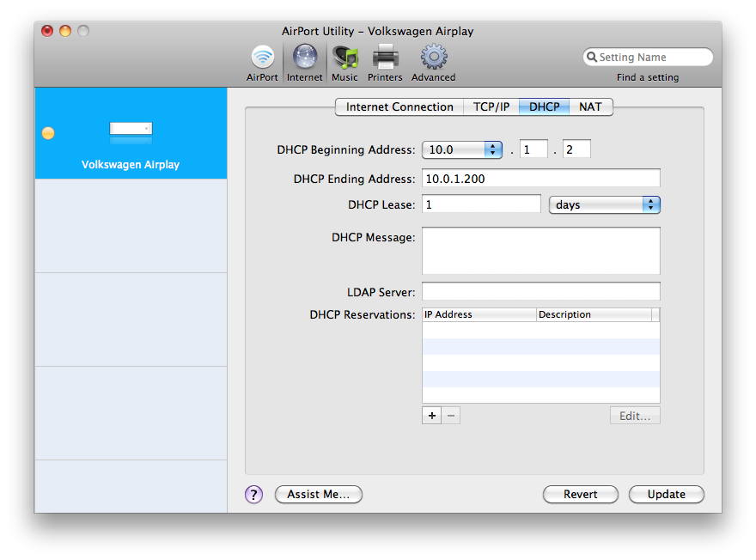Open the lease days unit dropdown
The width and height of the screenshot is (756, 560).
click(x=604, y=204)
